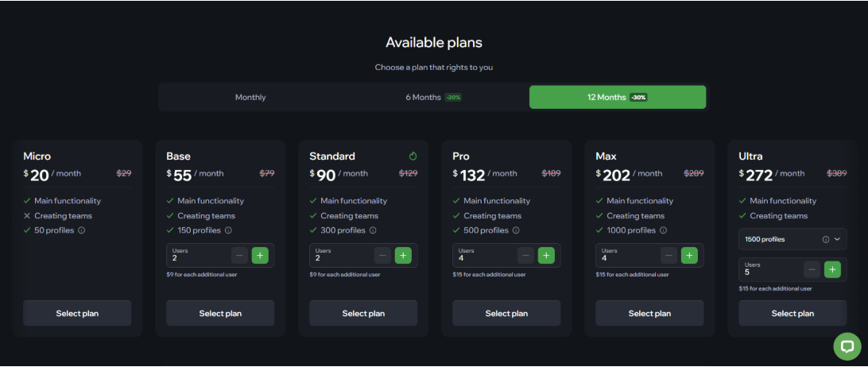Click the crossed-out $389 price
The width and height of the screenshot is (868, 367).
837,173
